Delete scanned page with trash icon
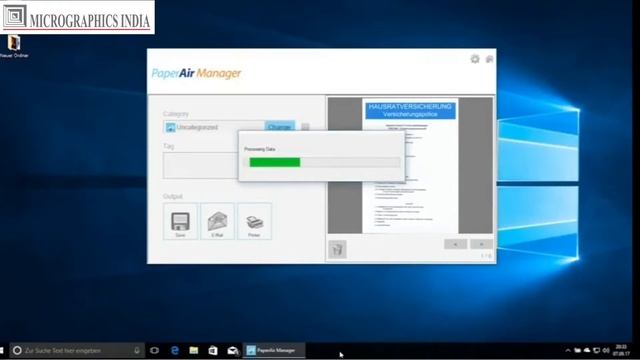Viewport: 640px width, 360px height. [x=337, y=249]
